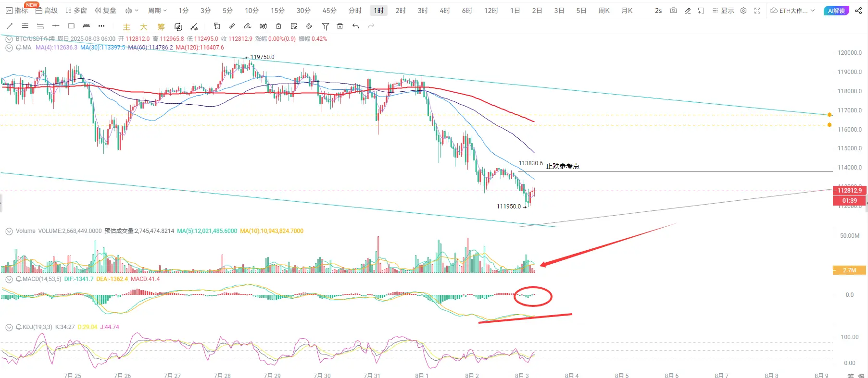Click the lower orange alert dot near 116000
The height and width of the screenshot is (378, 868).
(830, 125)
